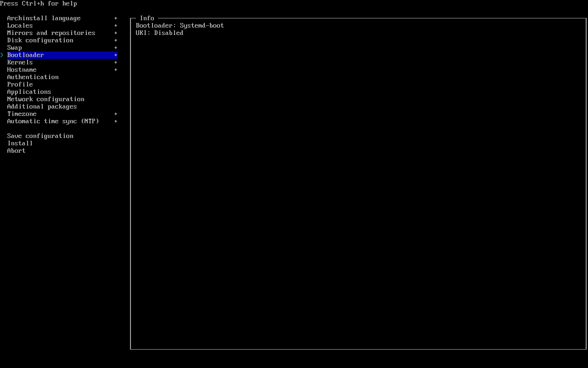Viewport: 588px width, 368px height.
Task: Click Save configuration
Action: point(40,136)
